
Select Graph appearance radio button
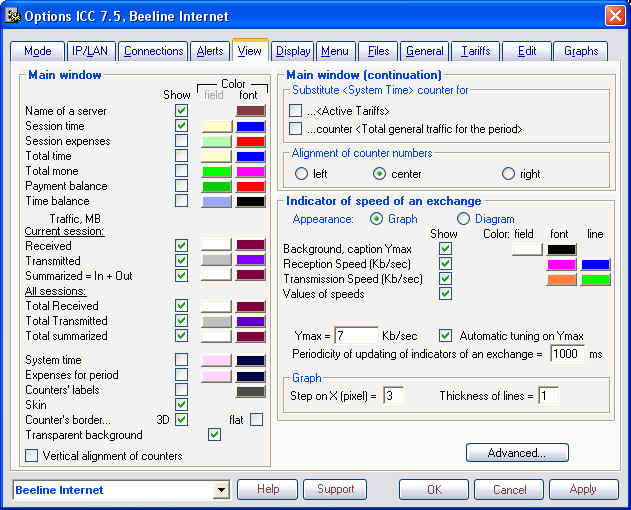click(376, 219)
